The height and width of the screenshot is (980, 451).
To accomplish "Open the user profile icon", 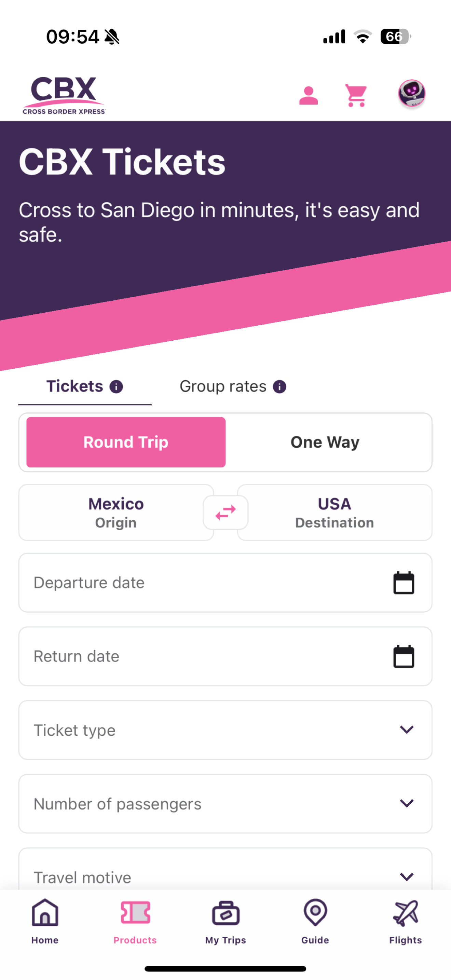I will (309, 95).
